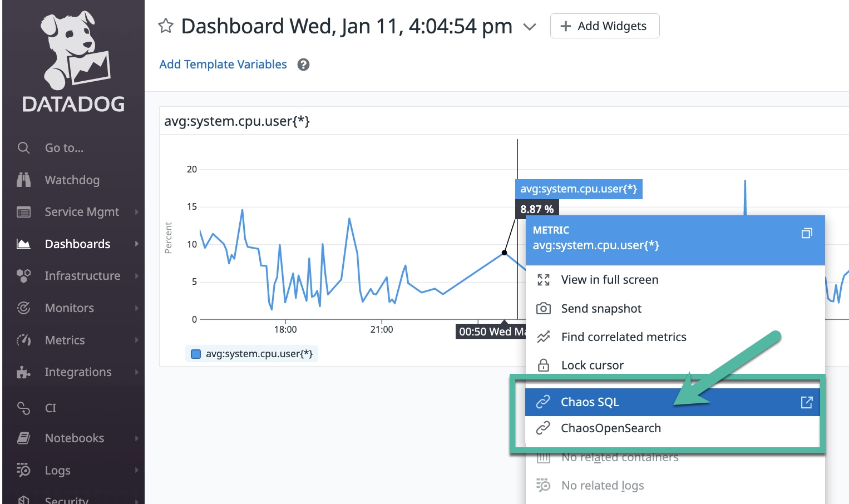Image resolution: width=849 pixels, height=504 pixels.
Task: Expand the Infrastructure submenu arrow
Action: pyautogui.click(x=137, y=276)
